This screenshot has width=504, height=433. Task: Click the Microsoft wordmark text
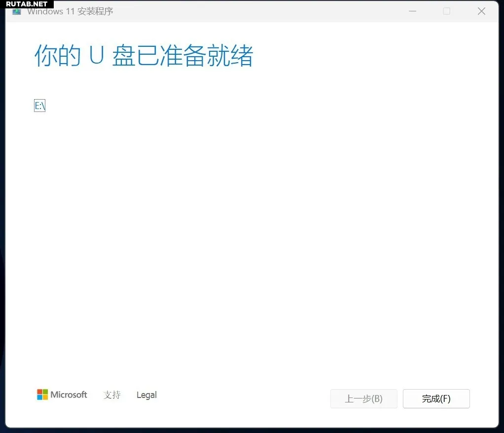point(69,395)
